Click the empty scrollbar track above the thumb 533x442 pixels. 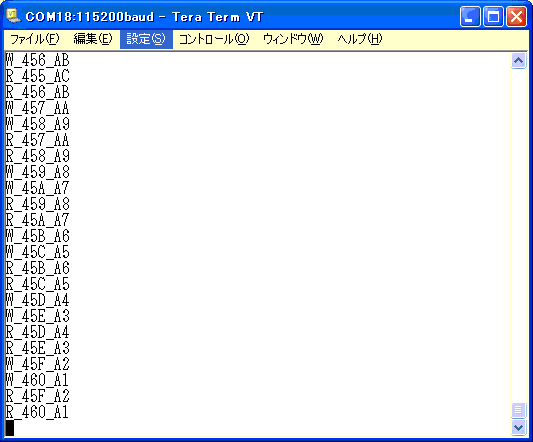point(518,235)
